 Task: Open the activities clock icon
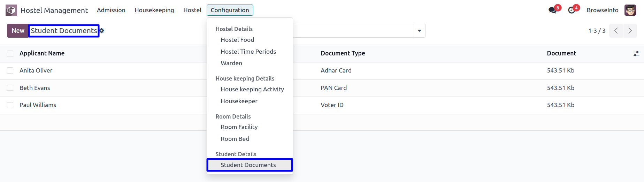click(572, 10)
